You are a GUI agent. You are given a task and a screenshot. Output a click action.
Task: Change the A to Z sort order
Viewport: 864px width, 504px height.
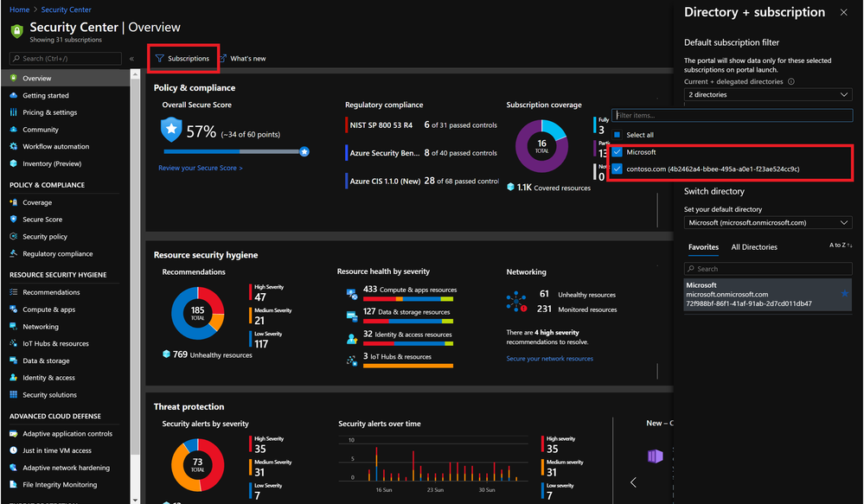click(841, 246)
